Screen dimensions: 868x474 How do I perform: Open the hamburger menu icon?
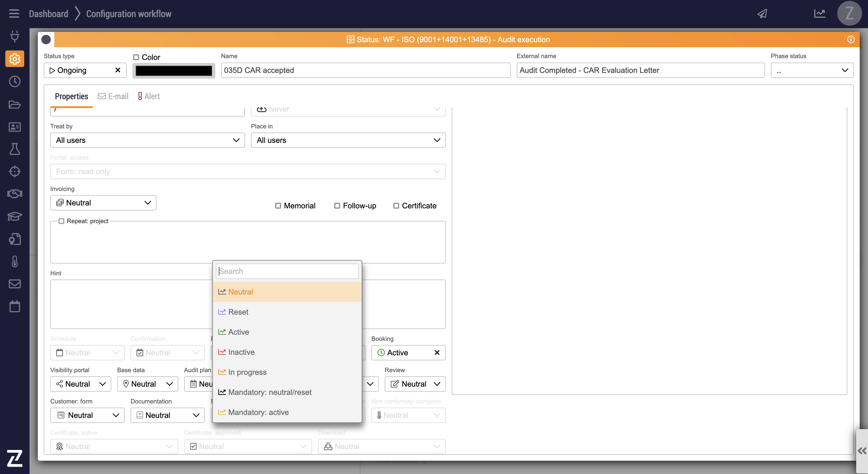[x=14, y=14]
